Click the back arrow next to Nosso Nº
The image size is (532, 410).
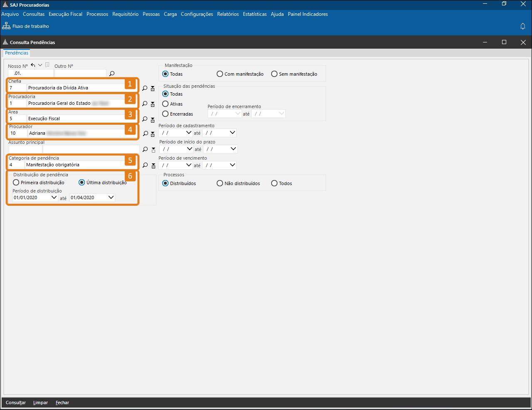[x=33, y=65]
